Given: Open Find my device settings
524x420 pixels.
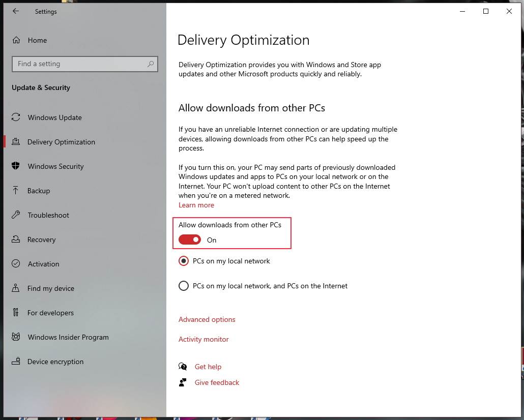Looking at the screenshot, I should click(x=50, y=288).
